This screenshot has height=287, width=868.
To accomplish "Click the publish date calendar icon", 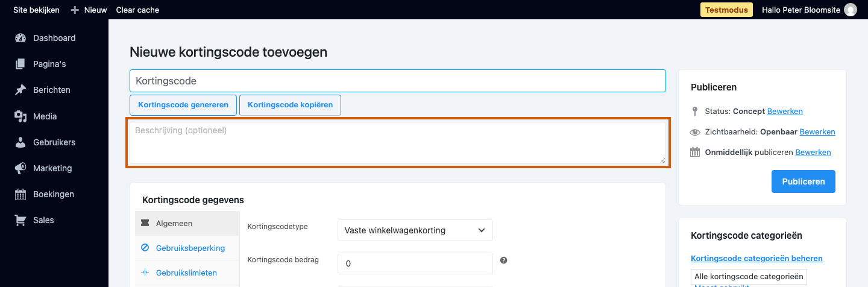I will point(695,152).
